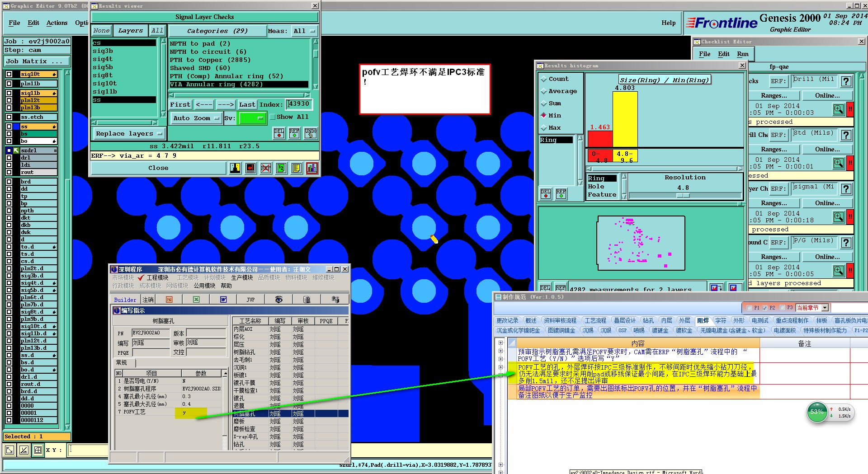Toggle visibility box for layer pln11b
This screenshot has height=474, width=868.
coord(9,84)
